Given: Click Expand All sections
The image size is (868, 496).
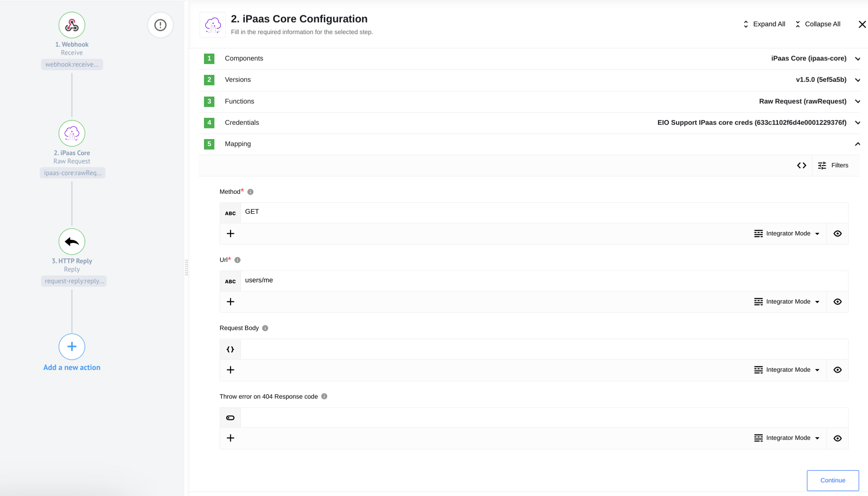Looking at the screenshot, I should tap(764, 24).
